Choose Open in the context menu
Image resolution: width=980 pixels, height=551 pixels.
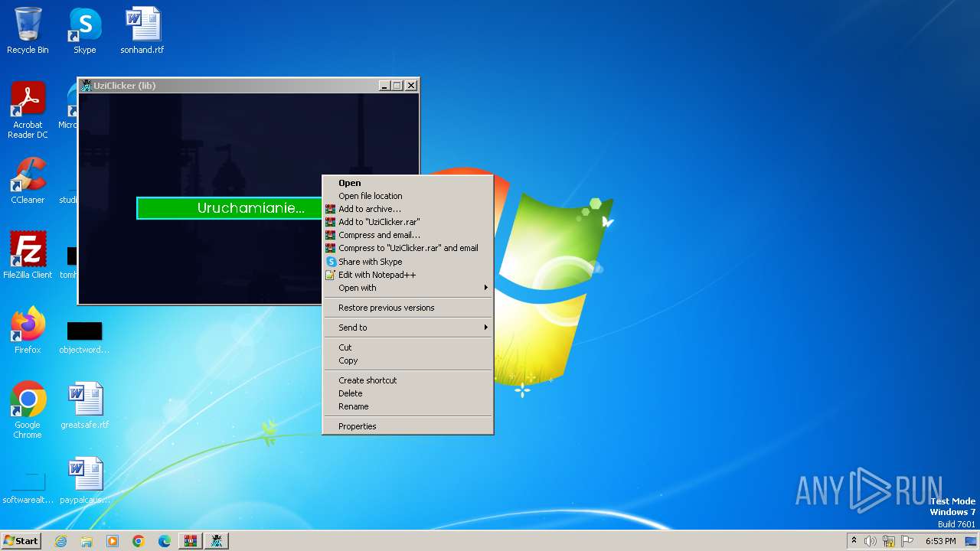408,183
